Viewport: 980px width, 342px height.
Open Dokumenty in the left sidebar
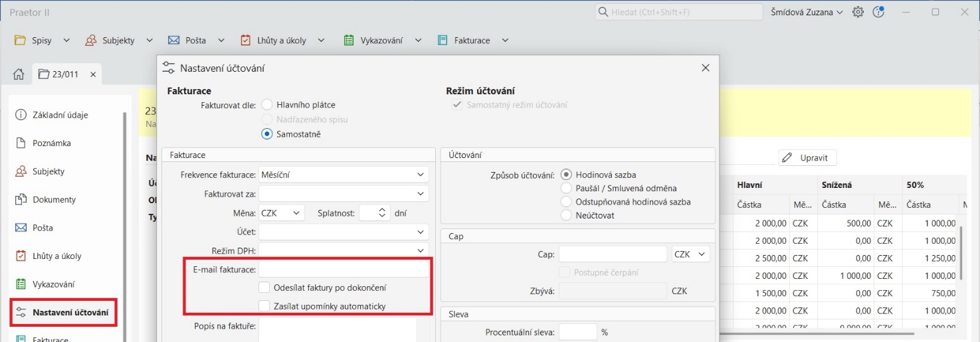pos(54,199)
